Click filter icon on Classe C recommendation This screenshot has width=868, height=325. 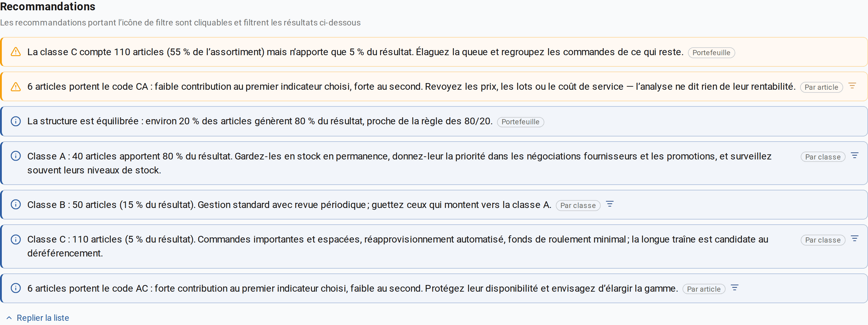click(855, 239)
